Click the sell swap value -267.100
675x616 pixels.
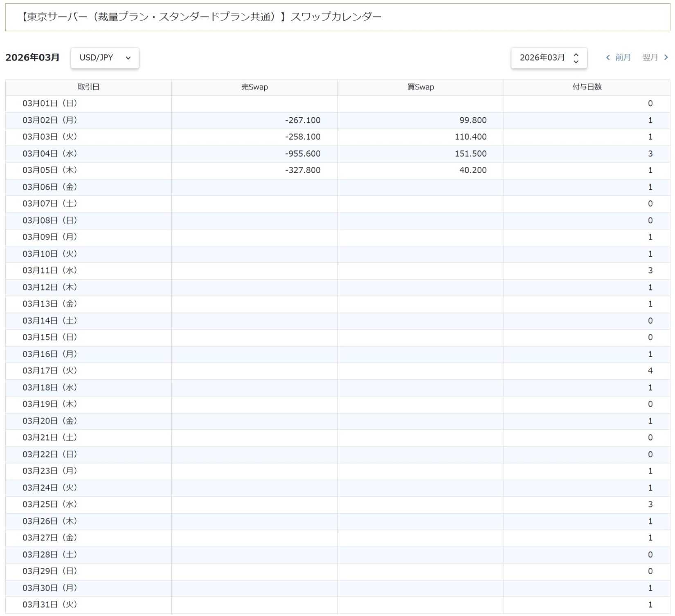(303, 121)
